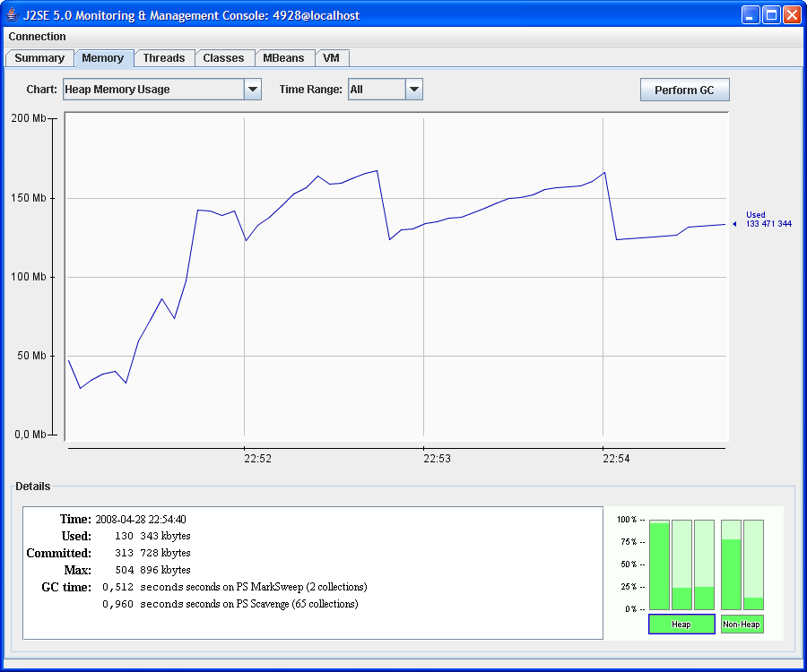Select the Memory tab

103,58
